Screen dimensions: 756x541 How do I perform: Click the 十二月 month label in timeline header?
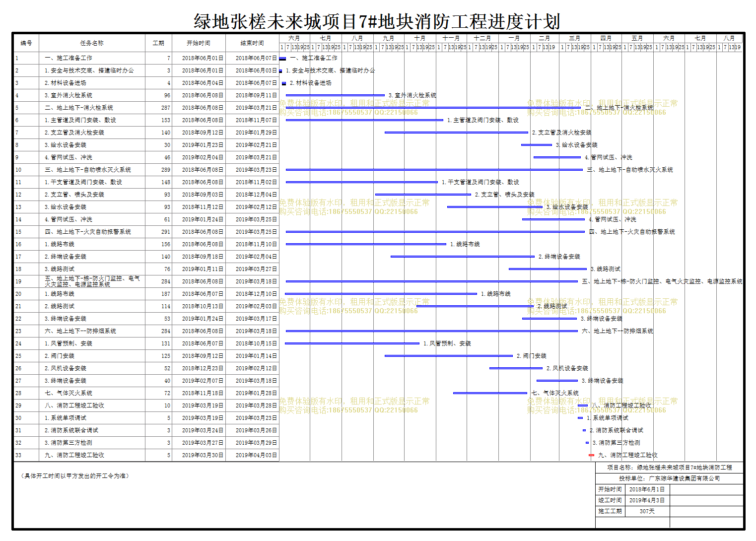pos(482,38)
